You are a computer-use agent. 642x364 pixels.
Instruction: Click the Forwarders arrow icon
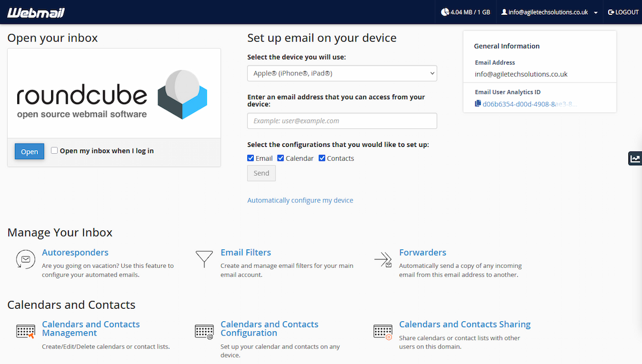pyautogui.click(x=383, y=259)
